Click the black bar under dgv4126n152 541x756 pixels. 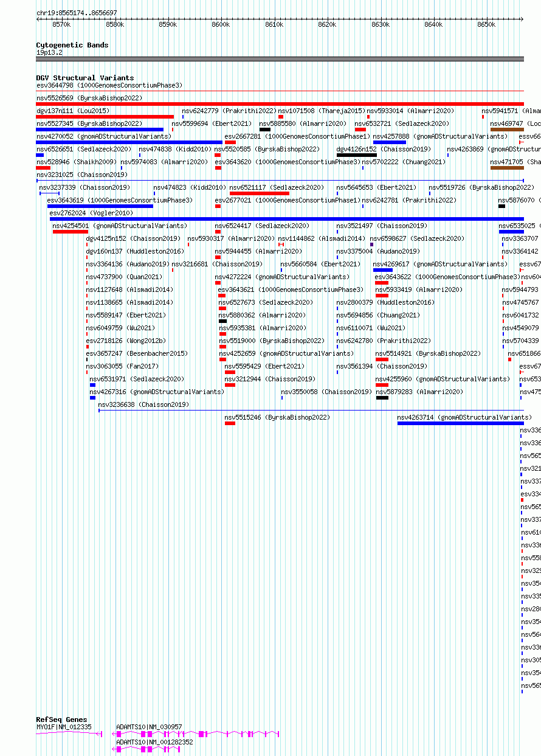pos(357,155)
